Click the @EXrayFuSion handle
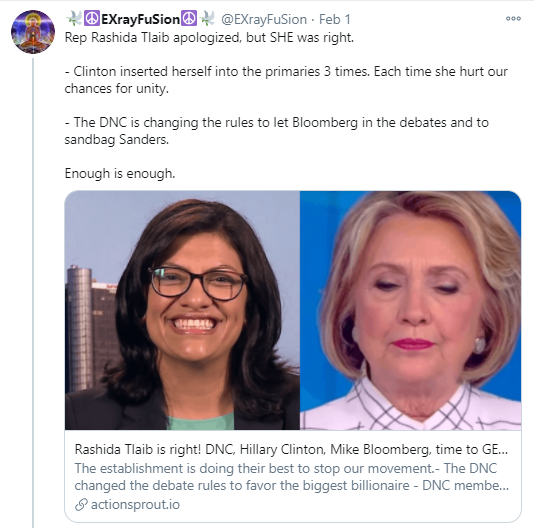The height and width of the screenshot is (528, 534). (264, 19)
